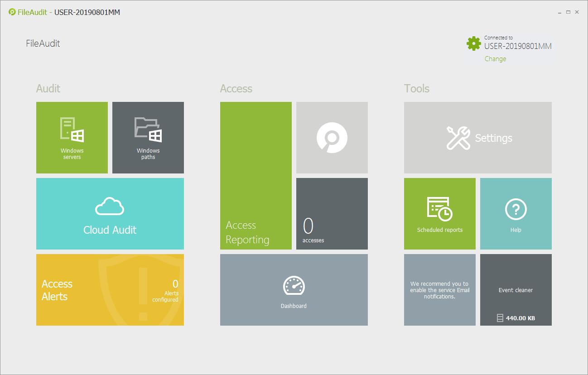
Task: Click the green gear connection icon
Action: click(x=474, y=43)
